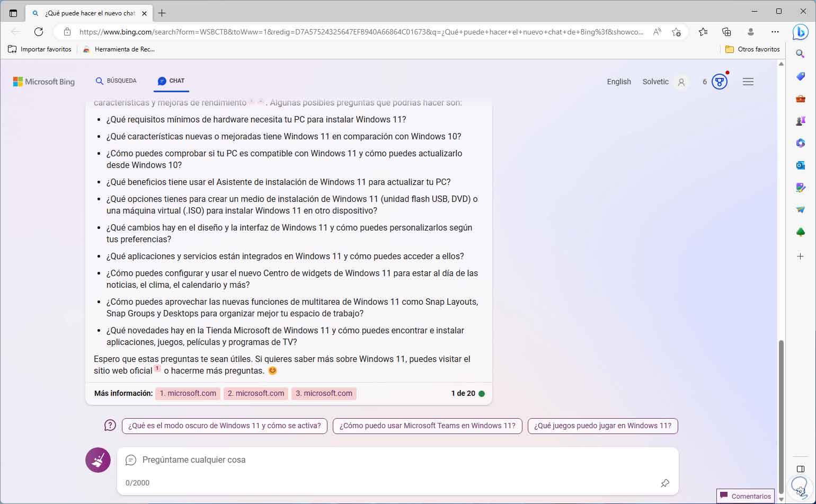Open the Image Creator sidebar icon
The height and width of the screenshot is (504, 816).
[x=801, y=188]
